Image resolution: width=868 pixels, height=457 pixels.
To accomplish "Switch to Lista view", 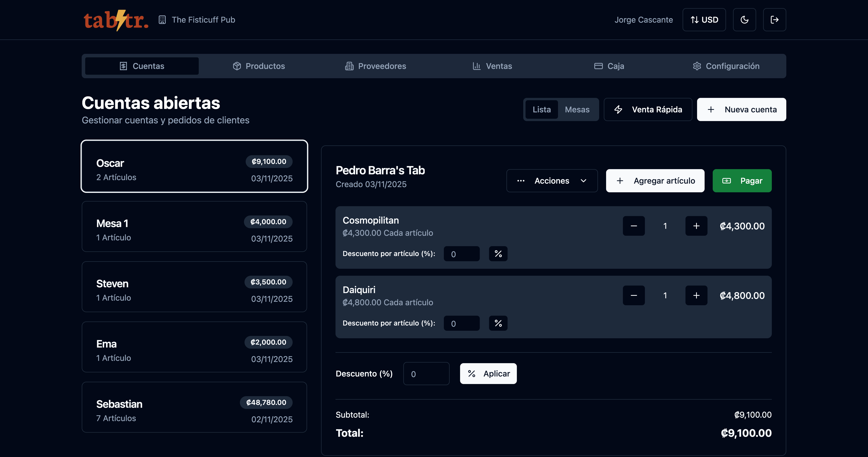I will point(542,109).
